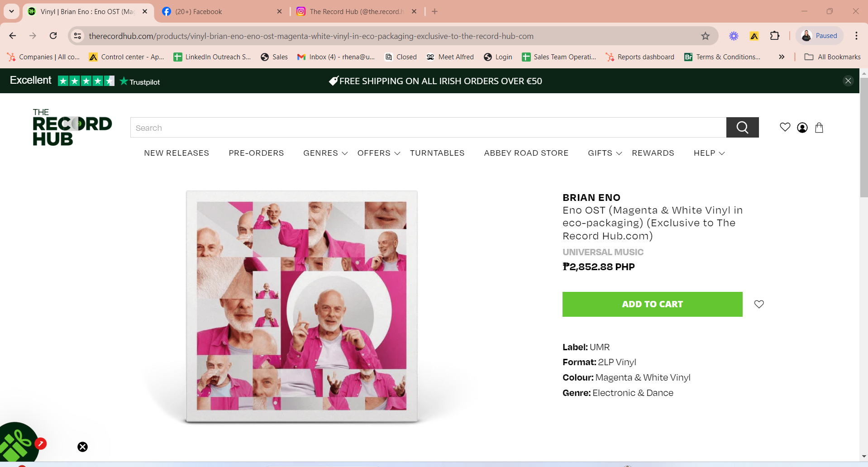Reload the current page
Viewport: 868px width, 467px height.
point(53,36)
